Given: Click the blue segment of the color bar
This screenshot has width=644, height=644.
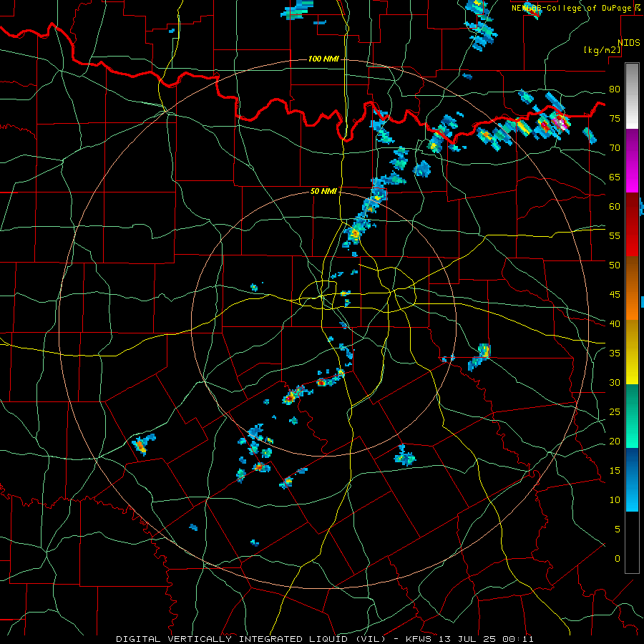Looking at the screenshot, I should pos(632,479).
